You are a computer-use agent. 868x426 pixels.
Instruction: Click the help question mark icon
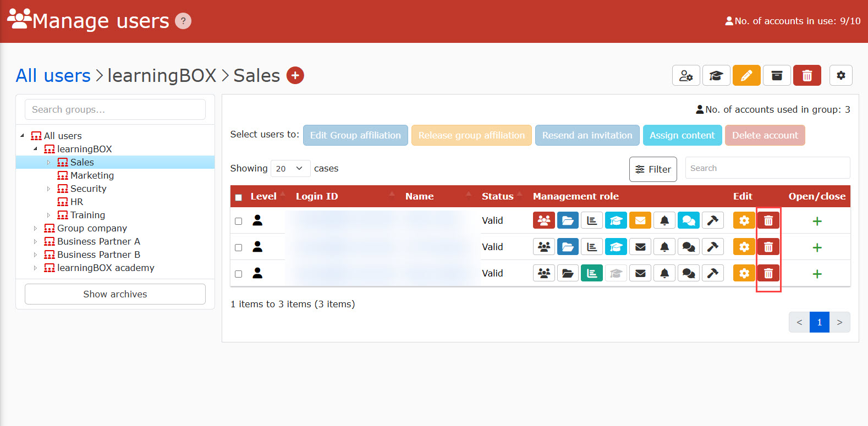point(183,21)
